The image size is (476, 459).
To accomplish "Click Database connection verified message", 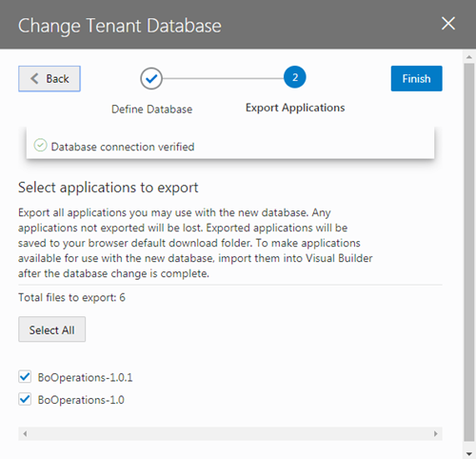I will tap(123, 147).
